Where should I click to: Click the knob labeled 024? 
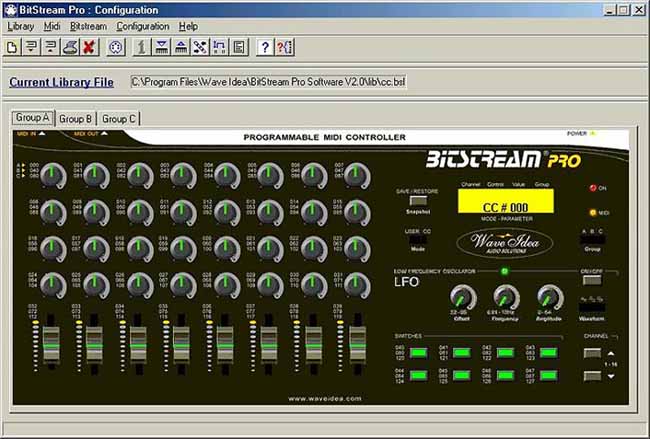pos(53,285)
